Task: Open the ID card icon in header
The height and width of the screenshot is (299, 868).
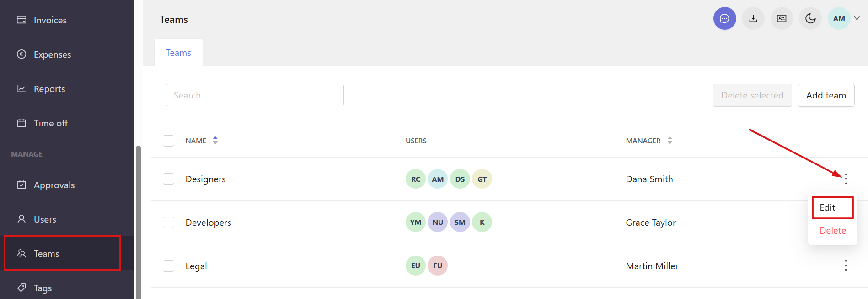Action: (782, 18)
